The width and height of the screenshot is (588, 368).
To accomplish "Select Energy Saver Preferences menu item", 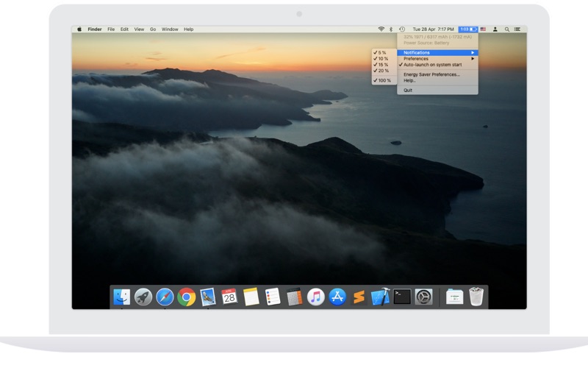I will 431,74.
